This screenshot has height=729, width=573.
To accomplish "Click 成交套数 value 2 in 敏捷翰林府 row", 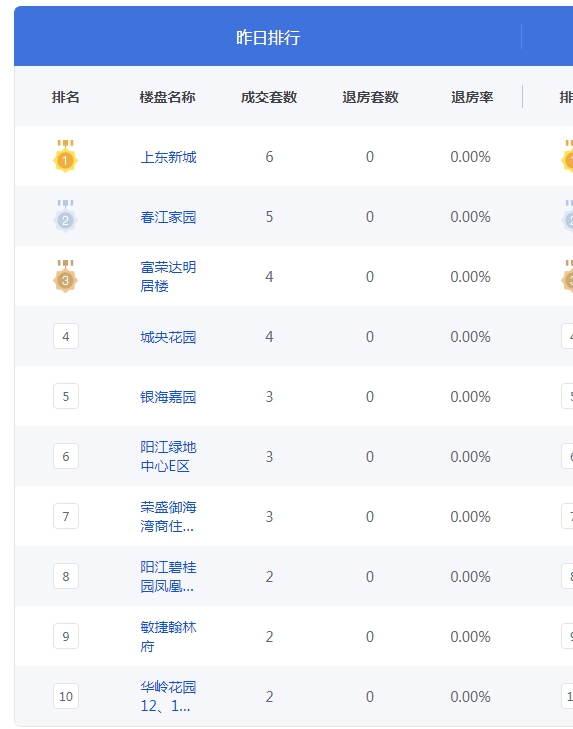I will 269,636.
